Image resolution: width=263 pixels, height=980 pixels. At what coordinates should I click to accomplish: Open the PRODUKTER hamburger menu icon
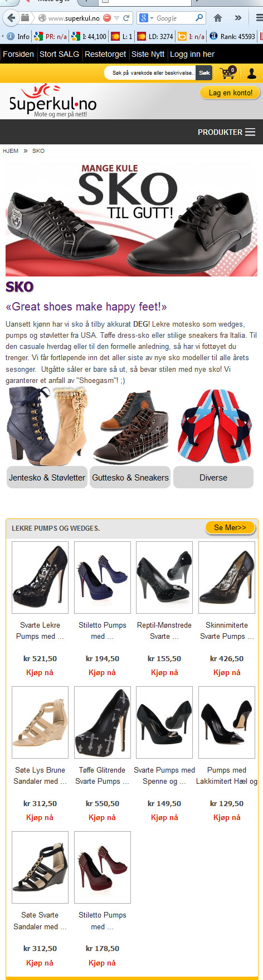tap(250, 132)
